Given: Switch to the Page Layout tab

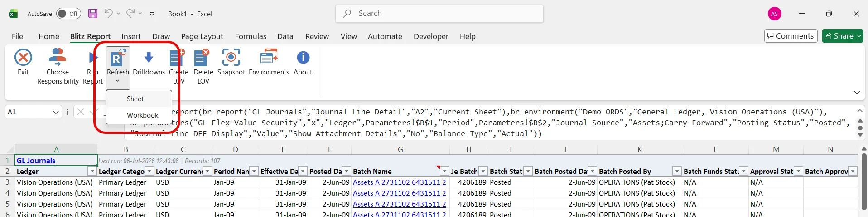Looking at the screenshot, I should pos(202,36).
